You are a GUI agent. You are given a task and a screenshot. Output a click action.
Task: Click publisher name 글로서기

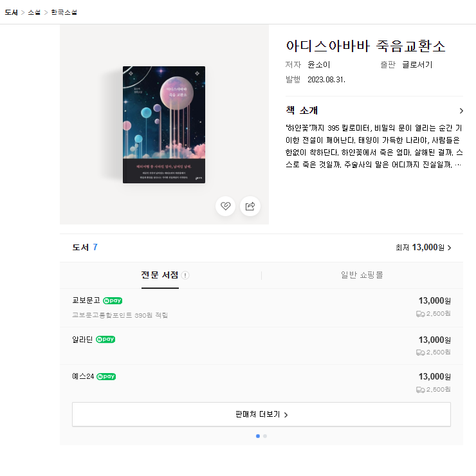[417, 65]
